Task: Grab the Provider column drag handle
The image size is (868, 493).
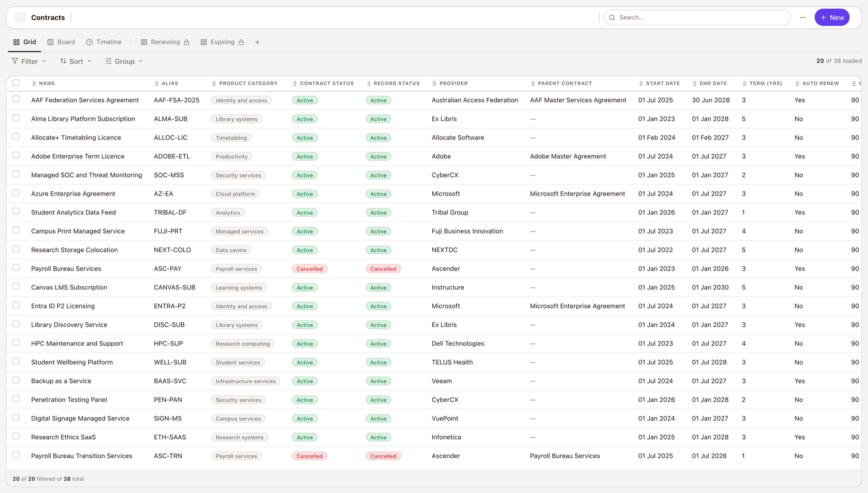Action: 434,84
